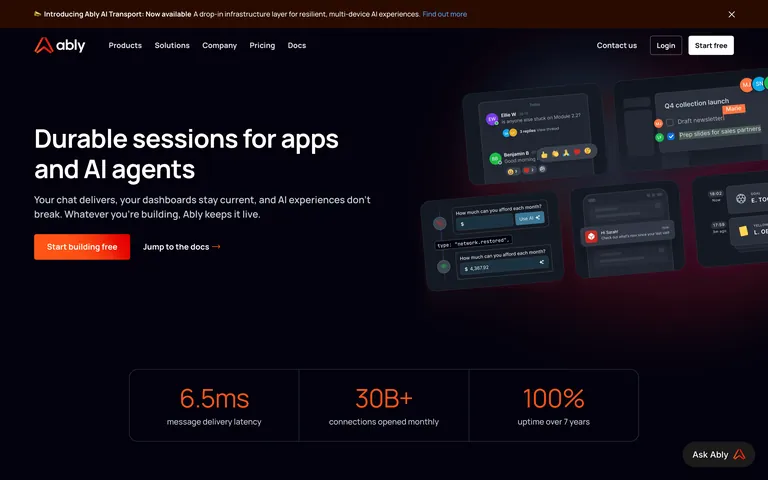Click the Ably logo in the navbar

click(x=59, y=45)
